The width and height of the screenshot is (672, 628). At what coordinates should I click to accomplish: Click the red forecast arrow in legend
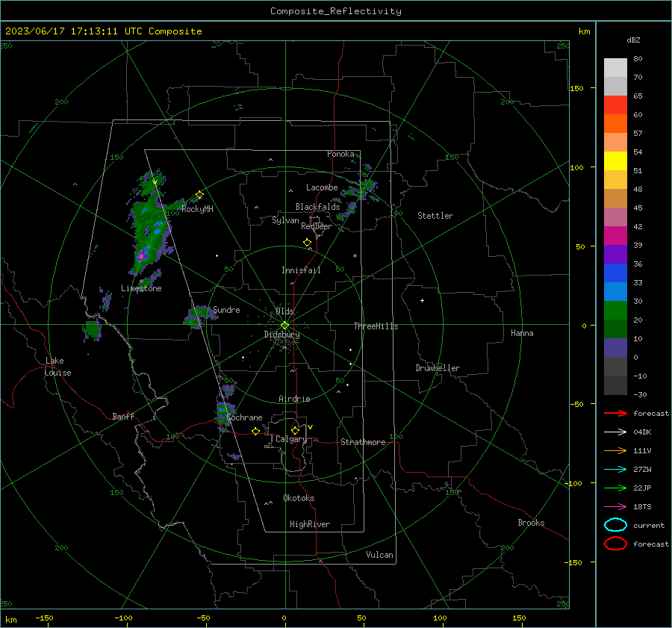pyautogui.click(x=615, y=413)
